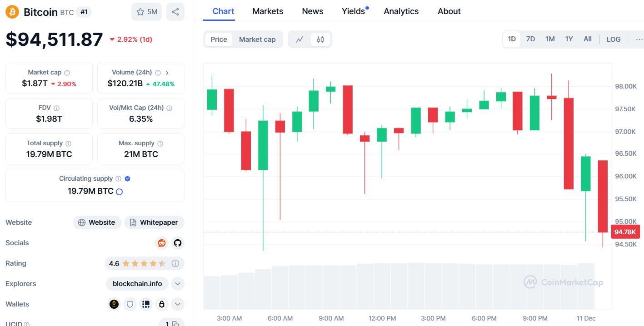This screenshot has width=644, height=326.
Task: Add Bitcoin to watchlist with star button
Action: point(147,12)
